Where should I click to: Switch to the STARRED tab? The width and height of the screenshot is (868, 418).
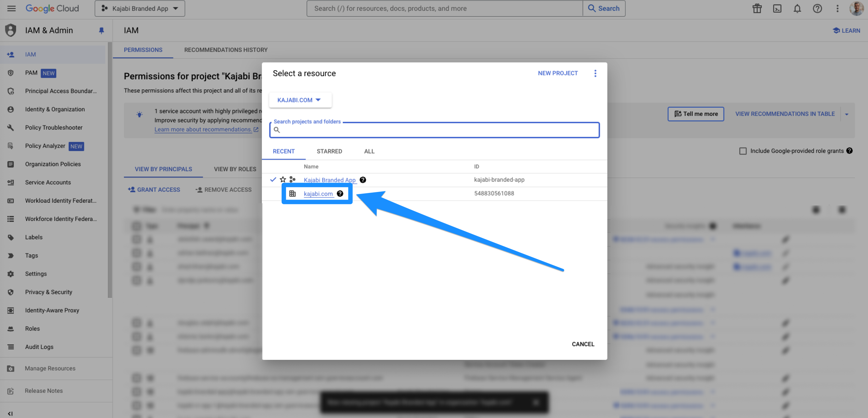pyautogui.click(x=329, y=151)
